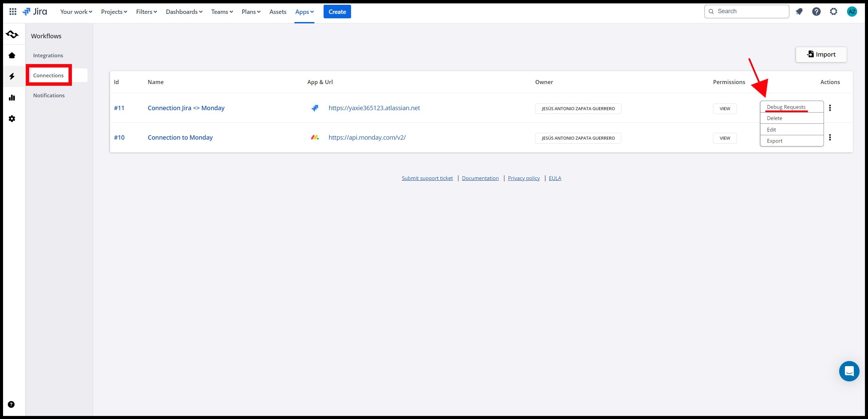Click the lightning bolt workflows sidebar icon

[12, 76]
